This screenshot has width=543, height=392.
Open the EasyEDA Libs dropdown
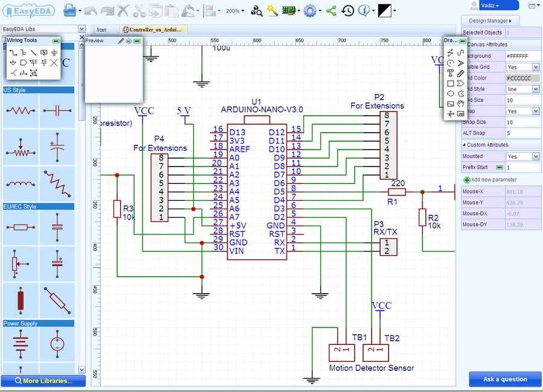pos(81,29)
